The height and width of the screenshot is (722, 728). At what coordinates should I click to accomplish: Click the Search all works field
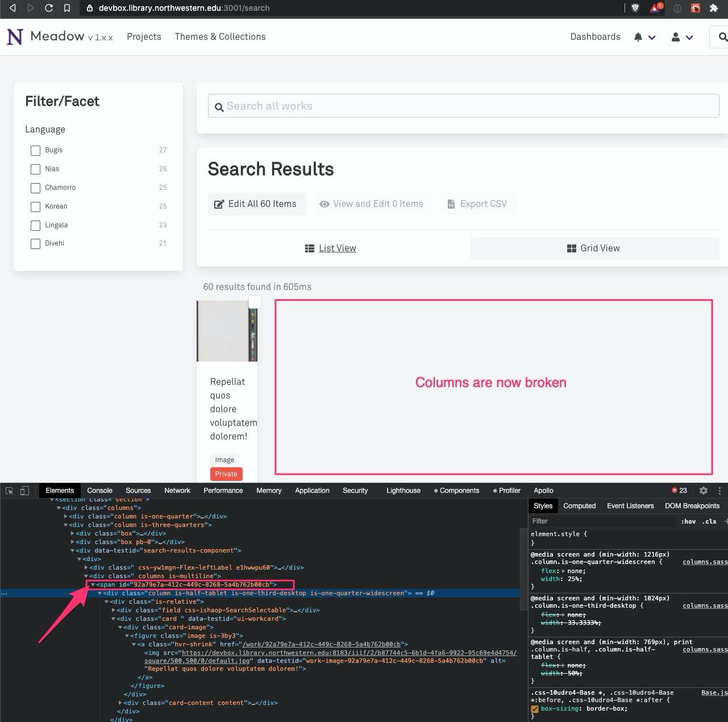(x=464, y=106)
